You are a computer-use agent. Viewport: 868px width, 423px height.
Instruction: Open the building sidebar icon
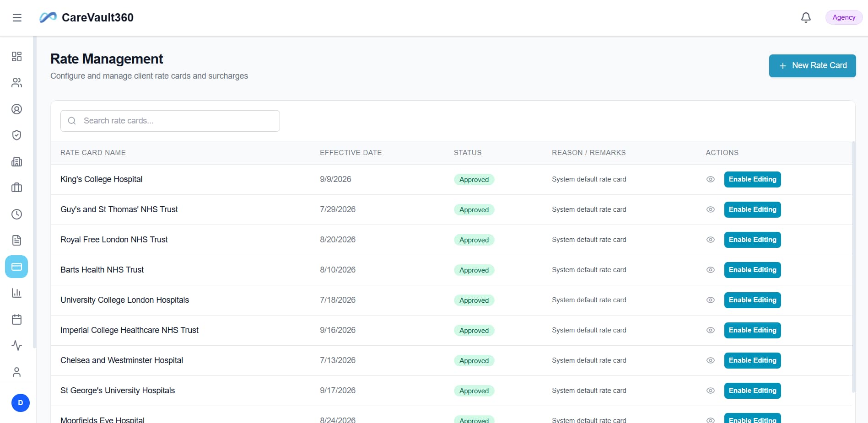[x=16, y=161]
